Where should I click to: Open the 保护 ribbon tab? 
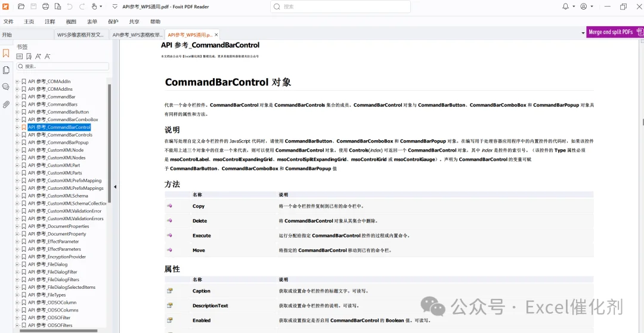click(x=113, y=22)
